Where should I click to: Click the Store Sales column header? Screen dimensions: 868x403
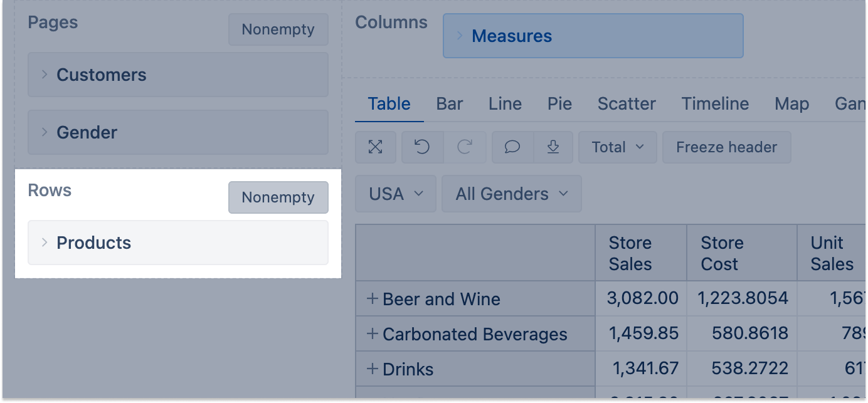coord(630,253)
